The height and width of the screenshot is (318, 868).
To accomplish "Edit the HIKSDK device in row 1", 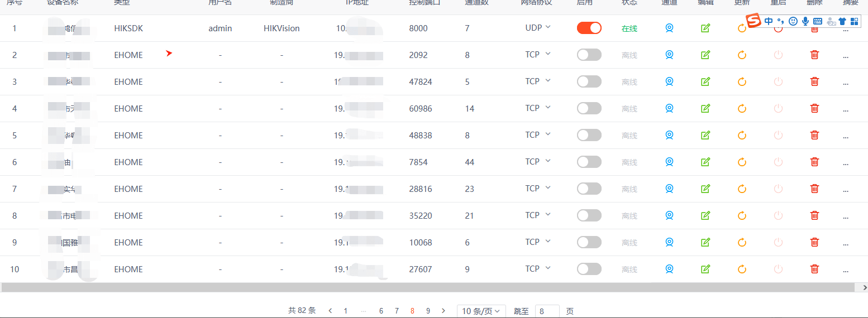I will click(x=705, y=28).
